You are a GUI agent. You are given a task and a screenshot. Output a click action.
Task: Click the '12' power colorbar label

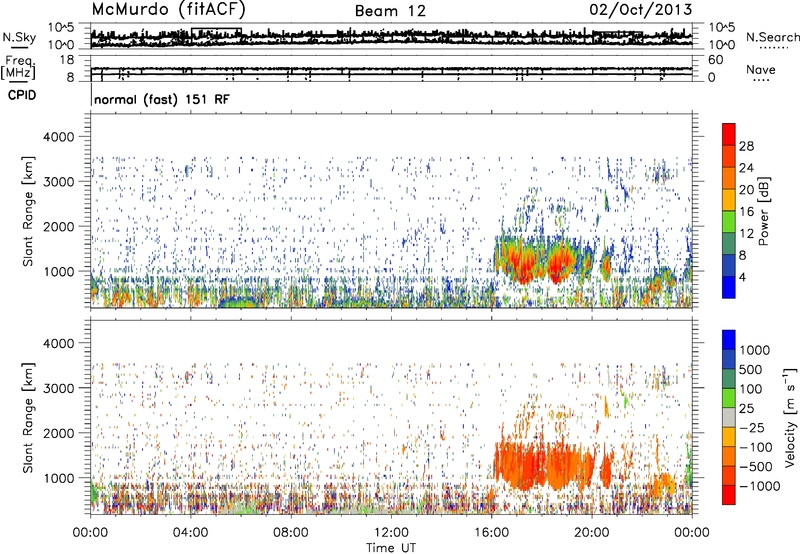[746, 234]
